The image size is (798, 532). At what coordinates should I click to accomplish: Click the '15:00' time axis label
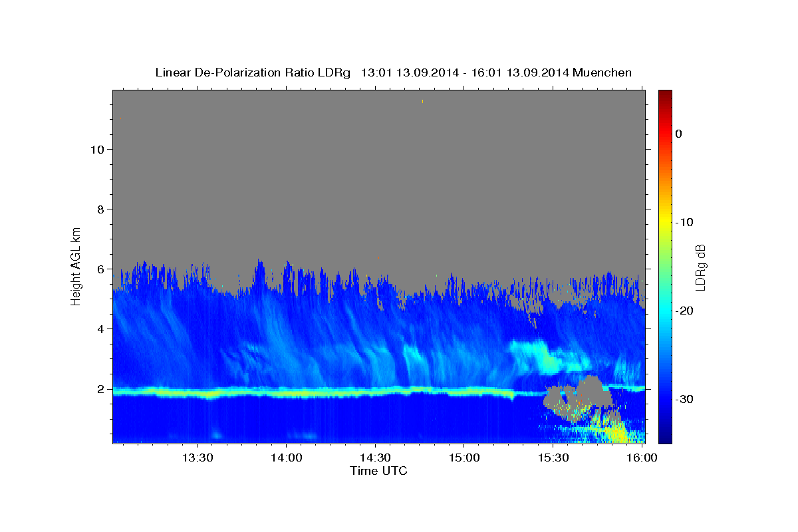coord(464,458)
